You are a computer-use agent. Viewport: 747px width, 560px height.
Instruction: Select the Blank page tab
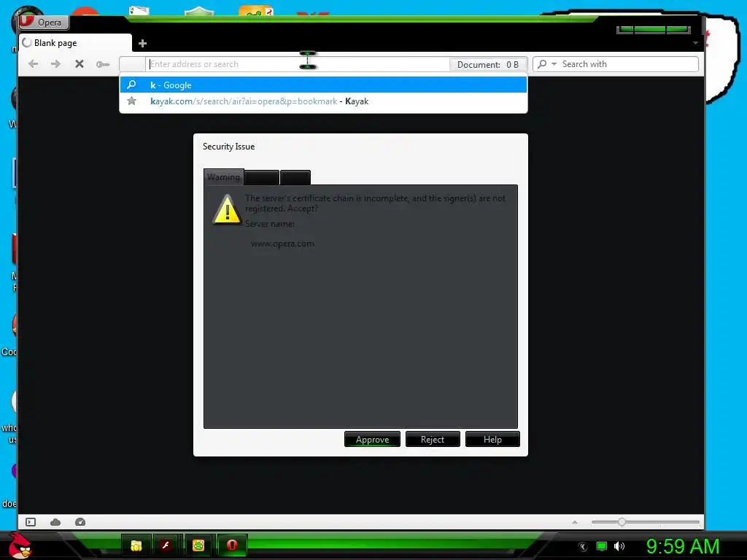(75, 43)
